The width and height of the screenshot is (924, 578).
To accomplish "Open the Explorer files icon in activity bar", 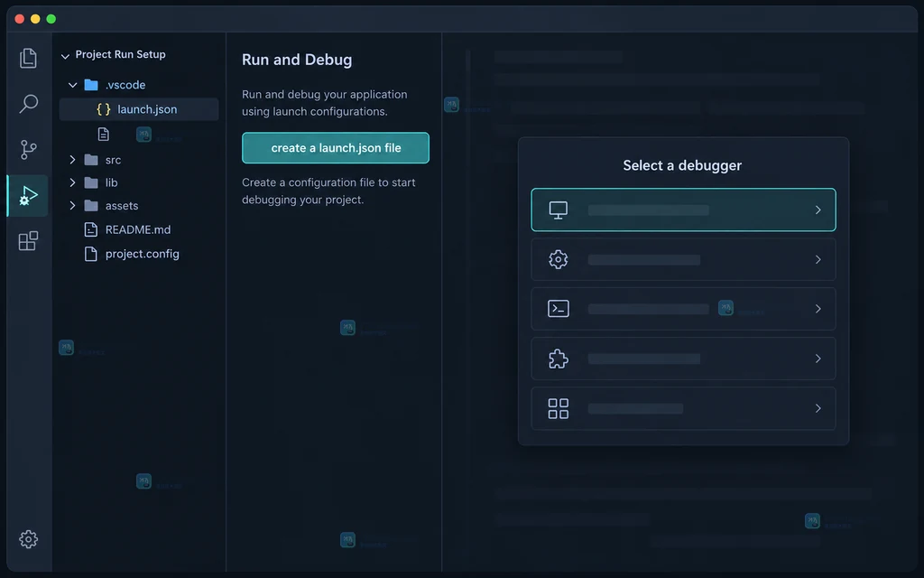I will tap(28, 58).
